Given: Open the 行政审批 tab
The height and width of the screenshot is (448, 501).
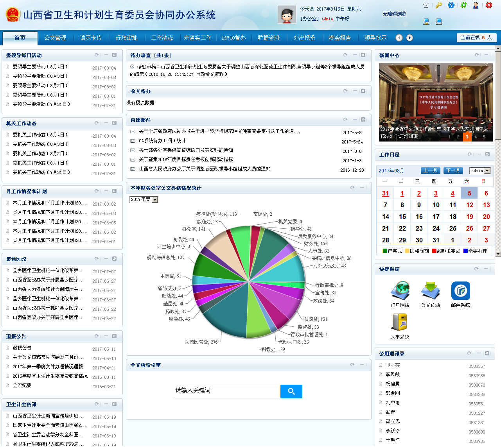Looking at the screenshot, I should click(x=126, y=38).
